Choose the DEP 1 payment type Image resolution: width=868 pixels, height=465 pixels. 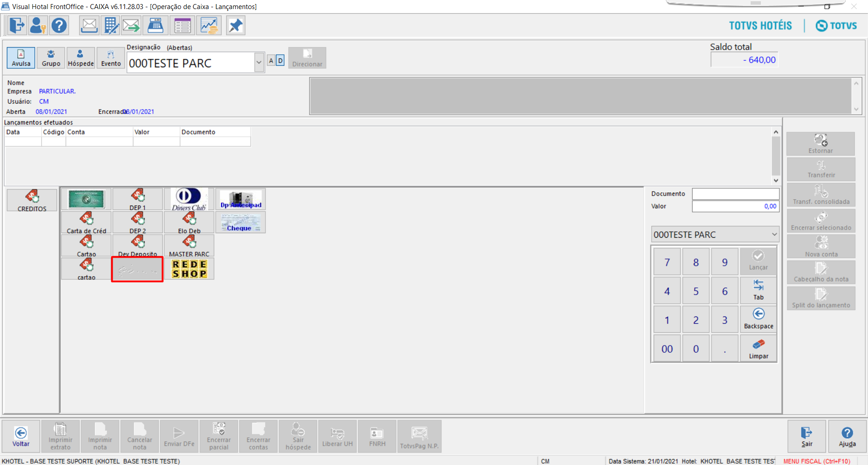[138, 199]
